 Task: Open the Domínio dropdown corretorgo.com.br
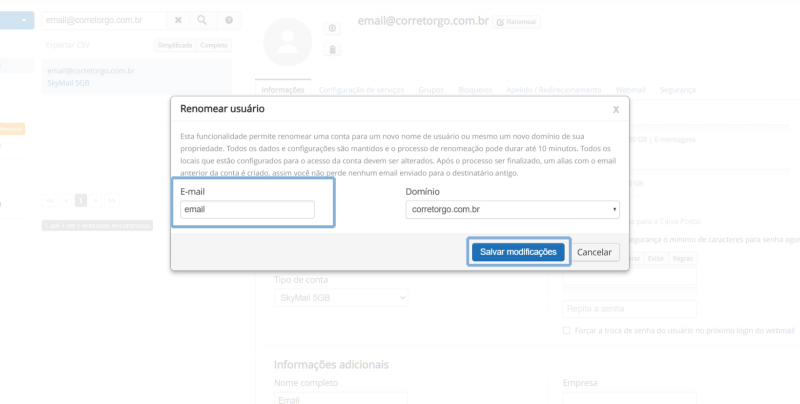pos(512,210)
